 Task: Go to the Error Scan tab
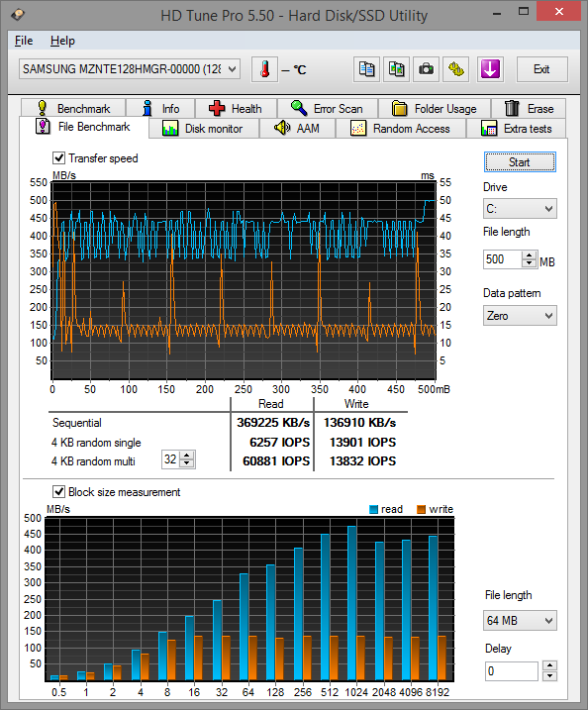(328, 109)
